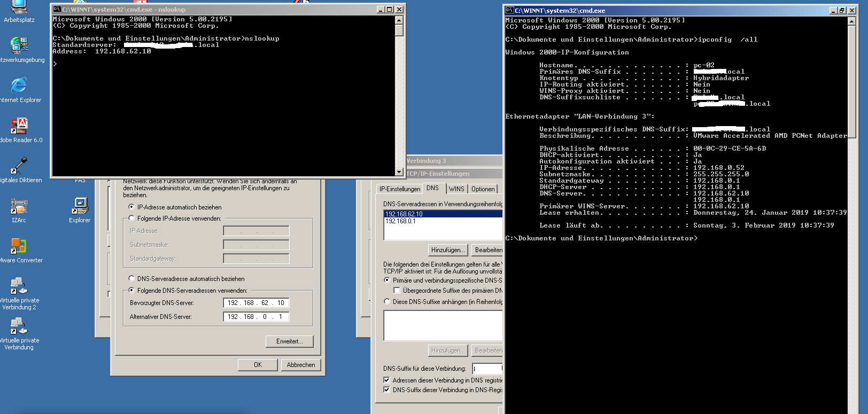Click the Abbrechen button
Screen dimensions: 868x414
pos(301,365)
